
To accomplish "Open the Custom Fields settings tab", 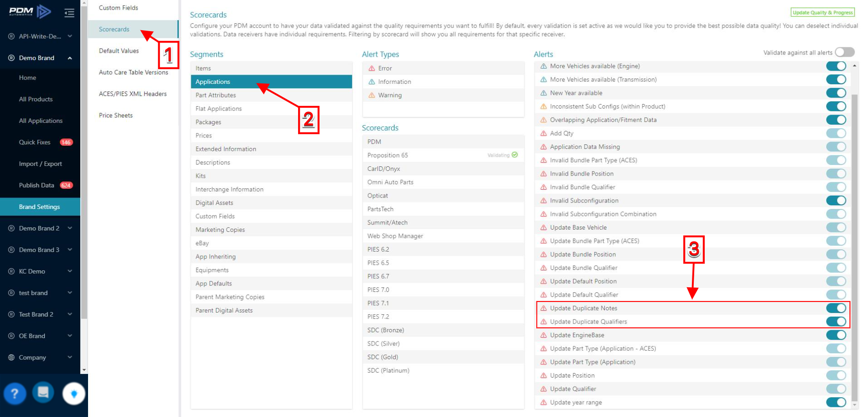I will (x=133, y=8).
